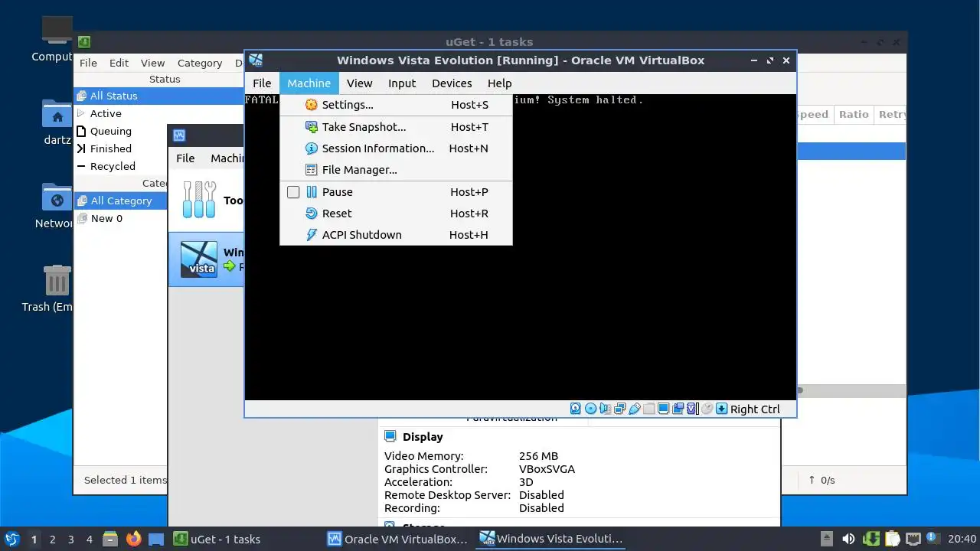Open the dartz home folder icon
This screenshot has width=980, height=551.
pos(57,122)
